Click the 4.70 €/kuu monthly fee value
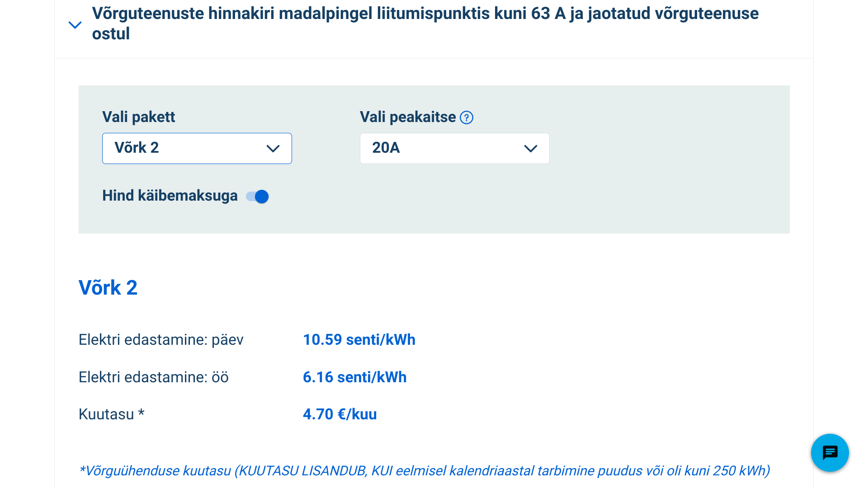Image resolution: width=868 pixels, height=488 pixels. tap(340, 414)
